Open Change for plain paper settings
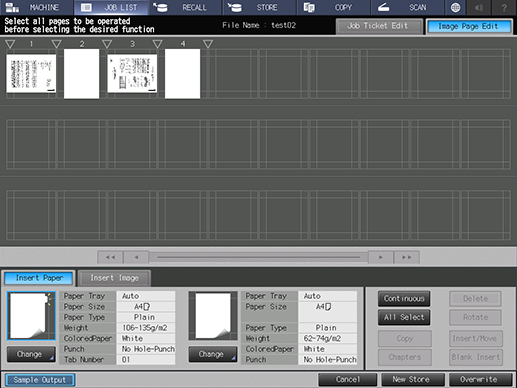 pos(213,354)
